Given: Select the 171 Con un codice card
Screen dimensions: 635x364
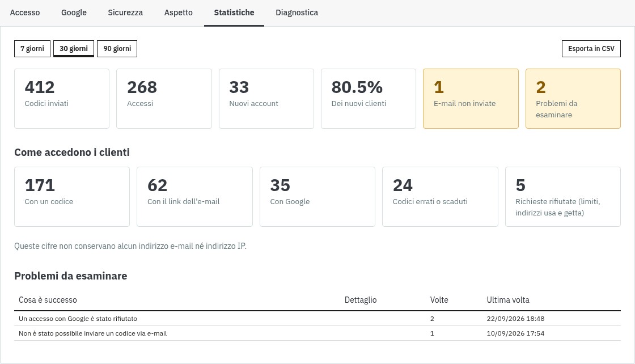Looking at the screenshot, I should pos(72,197).
